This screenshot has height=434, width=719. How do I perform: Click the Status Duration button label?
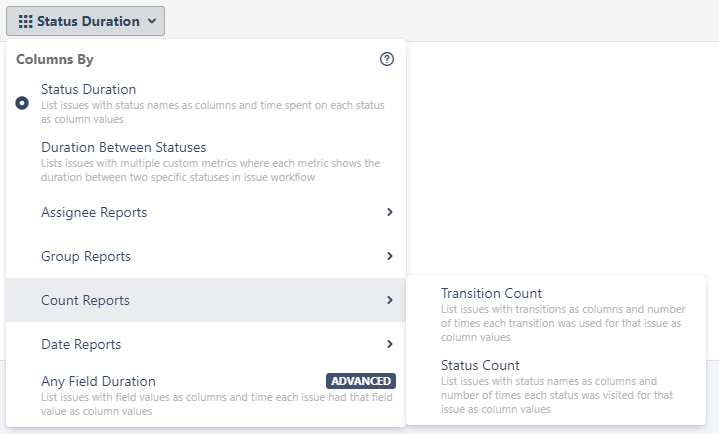point(88,21)
